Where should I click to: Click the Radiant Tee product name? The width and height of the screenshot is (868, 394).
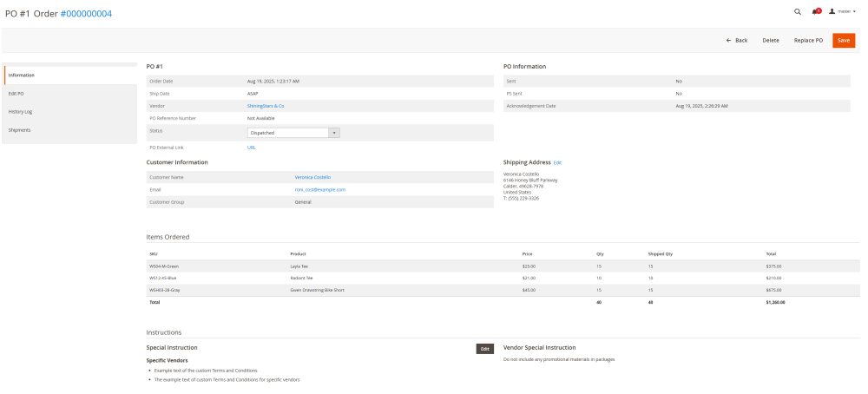301,278
